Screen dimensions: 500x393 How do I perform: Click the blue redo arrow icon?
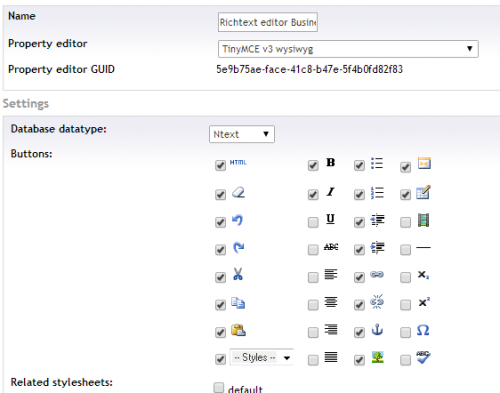coord(238,248)
